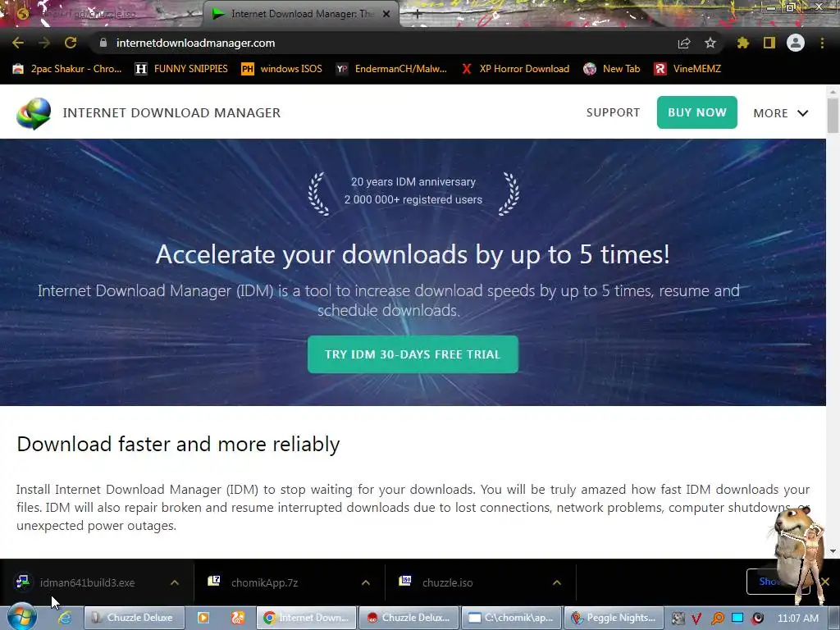Switch to C:\chomik\ap... taskbar window
The image size is (840, 630).
(512, 618)
